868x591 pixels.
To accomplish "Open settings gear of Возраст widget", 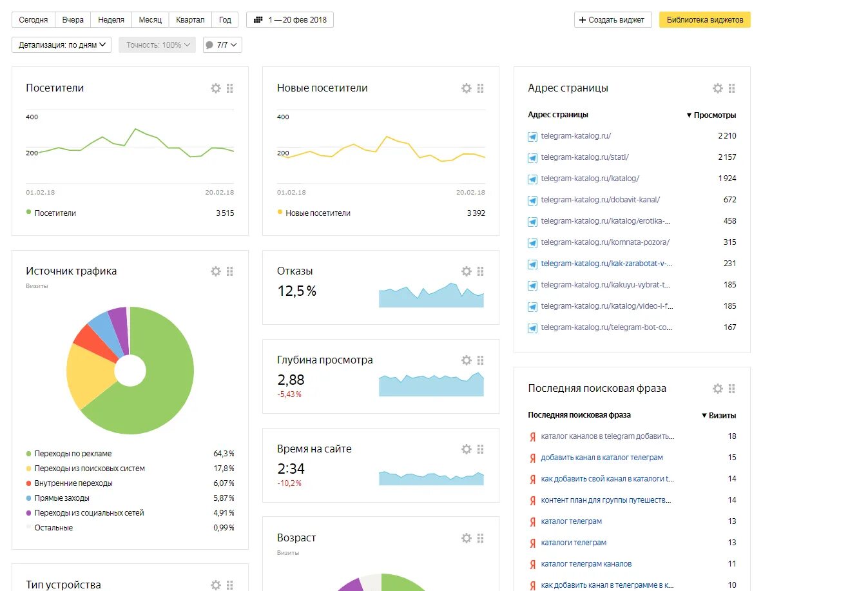I will 467,538.
